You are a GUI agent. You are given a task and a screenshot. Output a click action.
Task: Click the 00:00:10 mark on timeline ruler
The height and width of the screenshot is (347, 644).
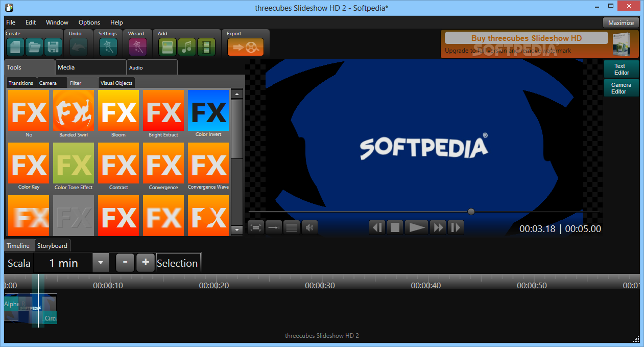(x=108, y=285)
